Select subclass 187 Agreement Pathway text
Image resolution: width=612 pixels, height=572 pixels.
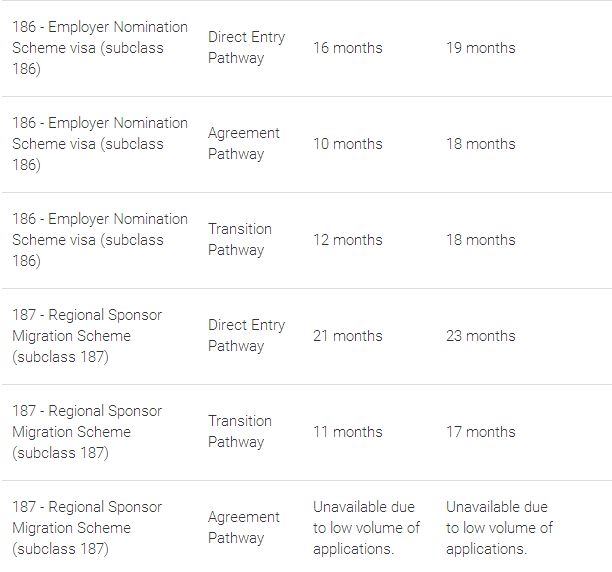click(x=243, y=528)
